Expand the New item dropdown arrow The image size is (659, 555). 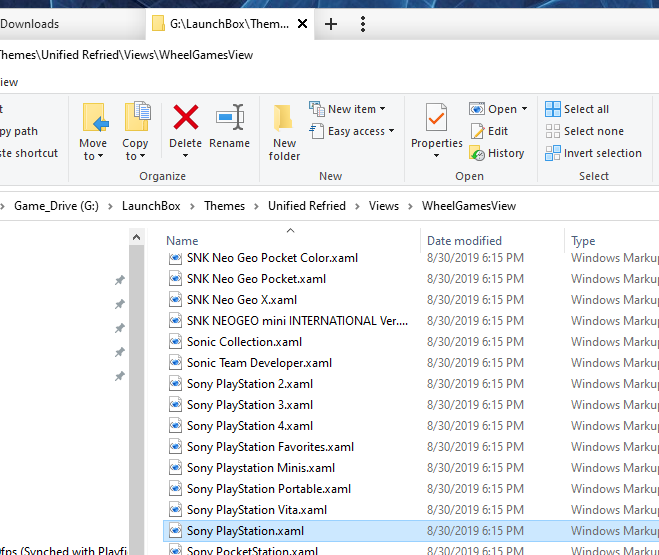click(x=382, y=109)
